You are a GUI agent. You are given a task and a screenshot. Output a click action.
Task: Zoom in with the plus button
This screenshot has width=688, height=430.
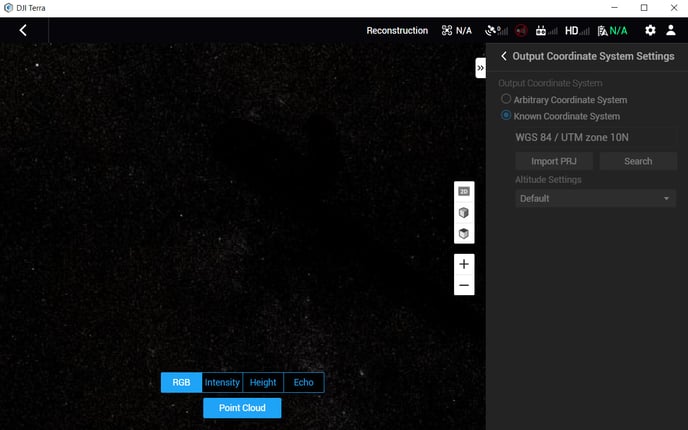(x=464, y=264)
